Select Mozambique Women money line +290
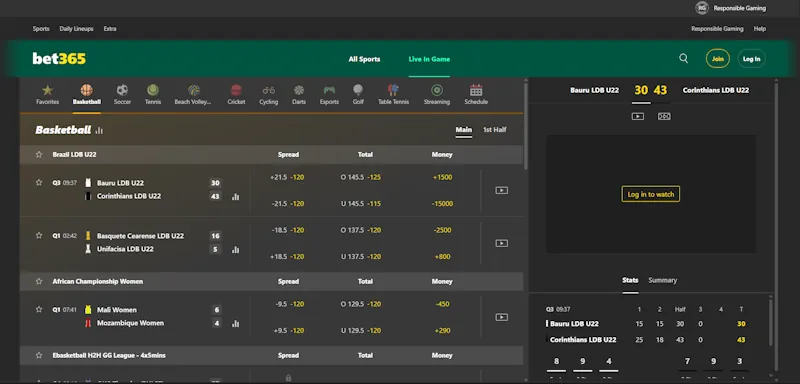The image size is (800, 384). [442, 330]
